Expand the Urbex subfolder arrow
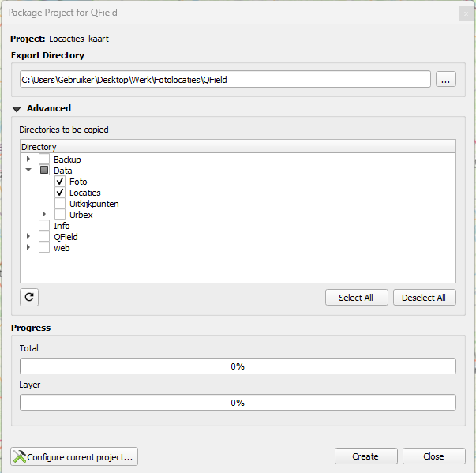This screenshot has width=476, height=473. point(44,214)
